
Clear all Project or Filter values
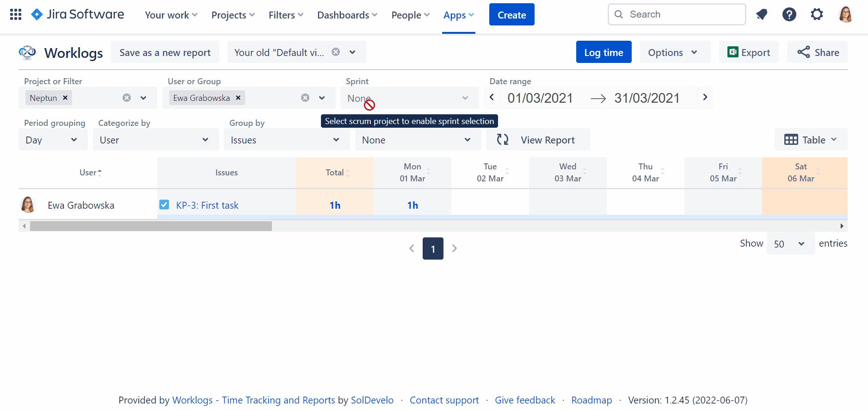127,98
